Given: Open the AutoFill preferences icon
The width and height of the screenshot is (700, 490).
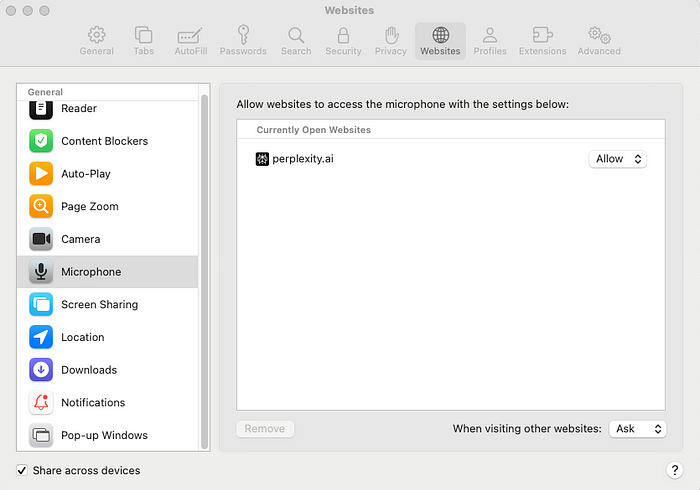Looking at the screenshot, I should pos(191,36).
